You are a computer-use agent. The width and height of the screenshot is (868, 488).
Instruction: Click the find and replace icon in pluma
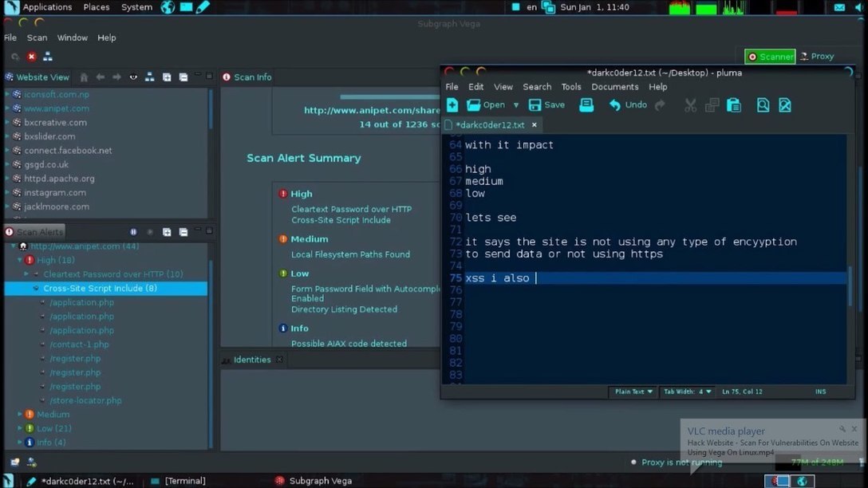coord(785,104)
